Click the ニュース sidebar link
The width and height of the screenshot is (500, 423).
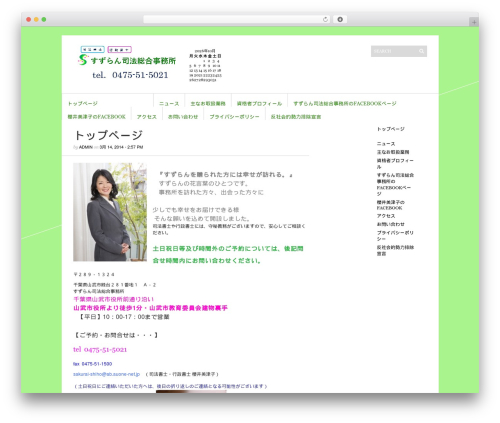(x=386, y=144)
